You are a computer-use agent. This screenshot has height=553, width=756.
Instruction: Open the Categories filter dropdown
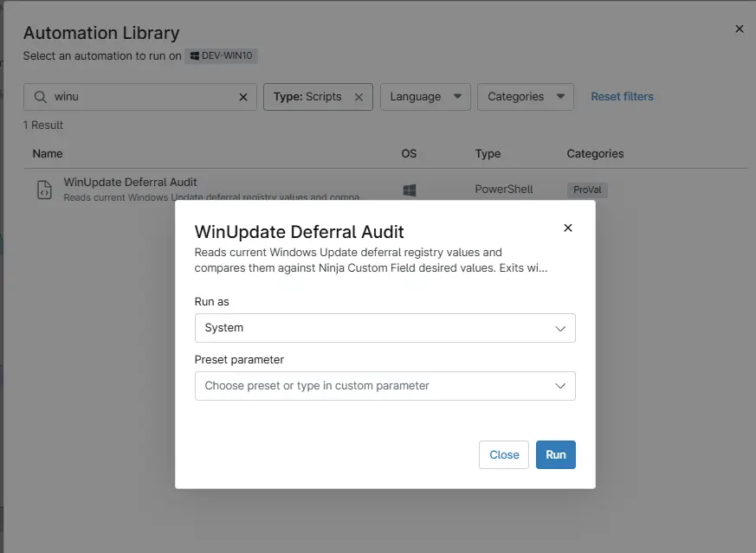(525, 97)
